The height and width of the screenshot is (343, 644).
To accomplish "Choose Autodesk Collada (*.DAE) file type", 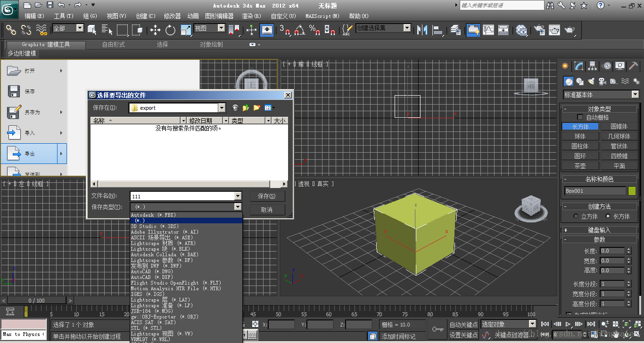I will point(164,254).
